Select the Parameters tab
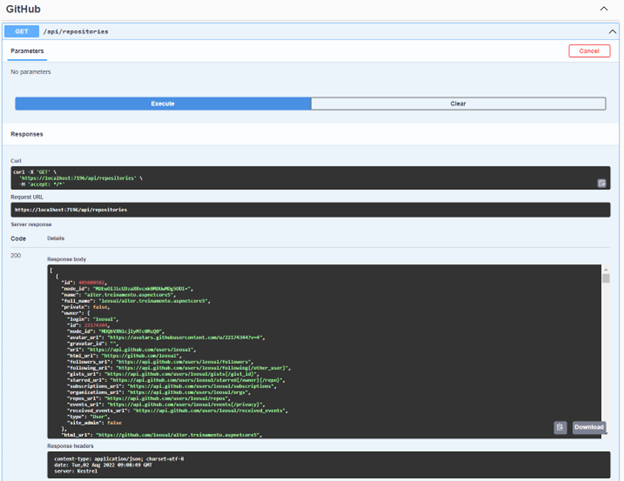This screenshot has height=481, width=624. (27, 51)
